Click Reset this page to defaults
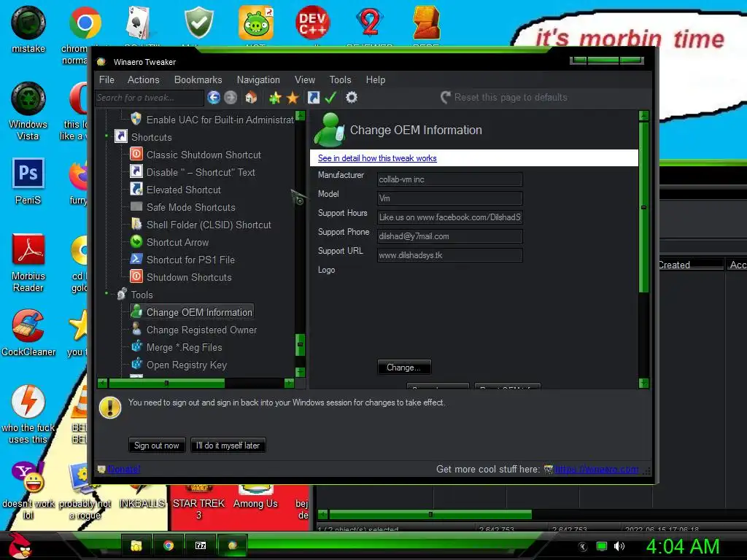 [504, 97]
